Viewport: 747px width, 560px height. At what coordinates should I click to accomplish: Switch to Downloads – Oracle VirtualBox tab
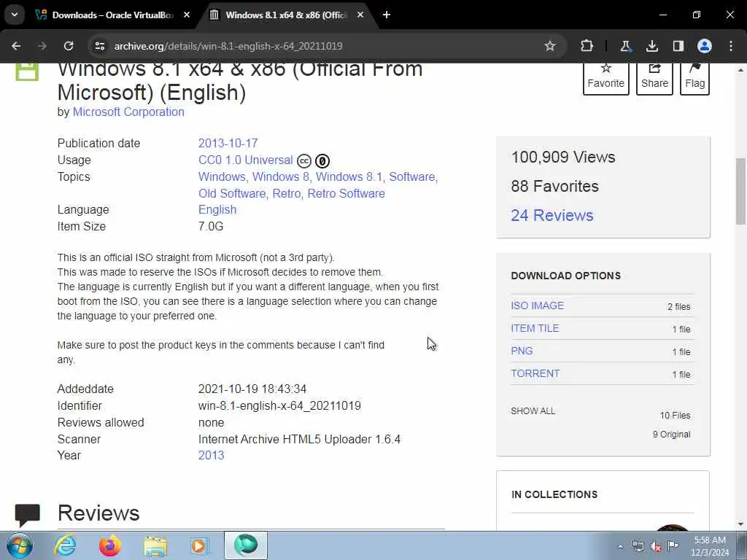112,15
